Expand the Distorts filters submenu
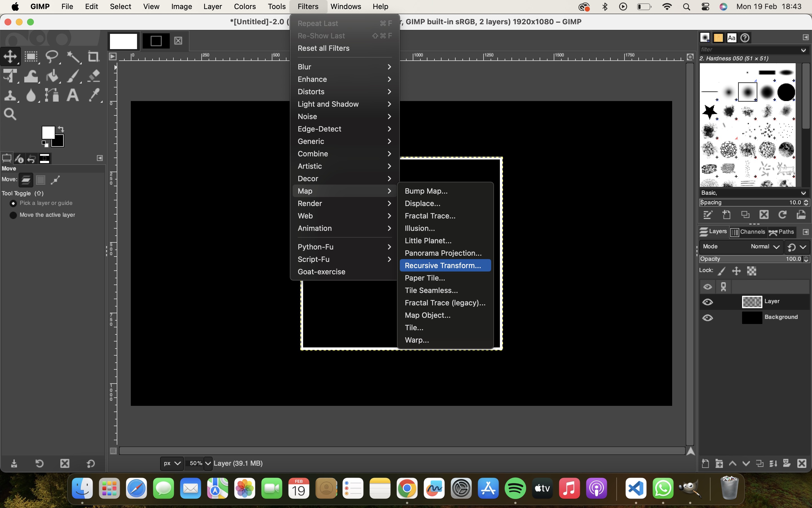This screenshot has width=812, height=508. (345, 92)
